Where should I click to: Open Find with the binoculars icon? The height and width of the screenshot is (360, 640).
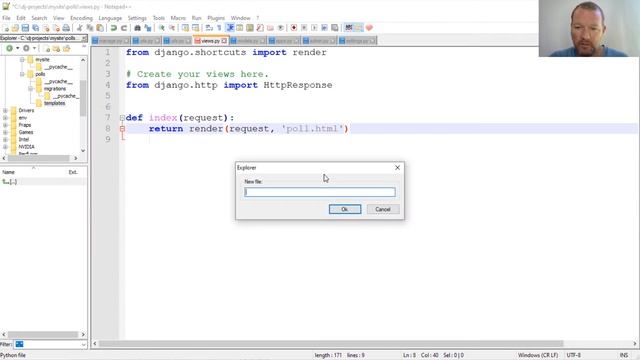coord(138,28)
